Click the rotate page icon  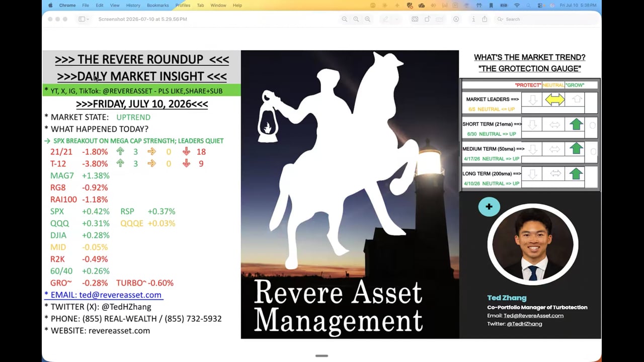pyautogui.click(x=427, y=19)
